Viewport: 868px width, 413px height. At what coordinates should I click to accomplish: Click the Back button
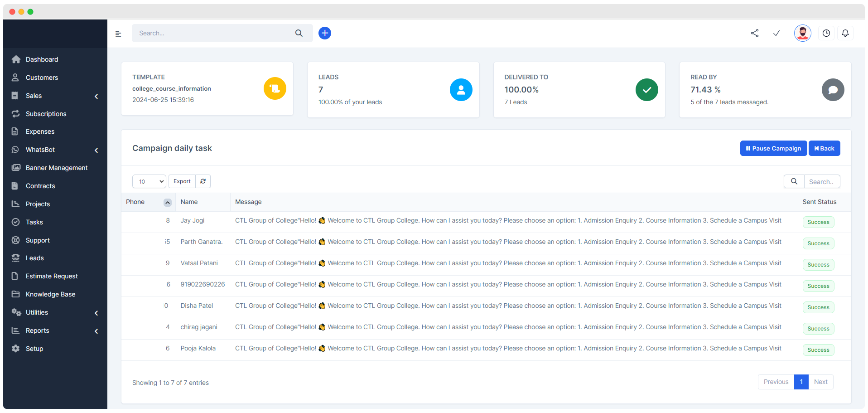[x=824, y=148]
